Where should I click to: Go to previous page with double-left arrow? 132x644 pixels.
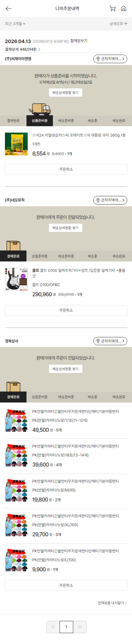(53, 627)
